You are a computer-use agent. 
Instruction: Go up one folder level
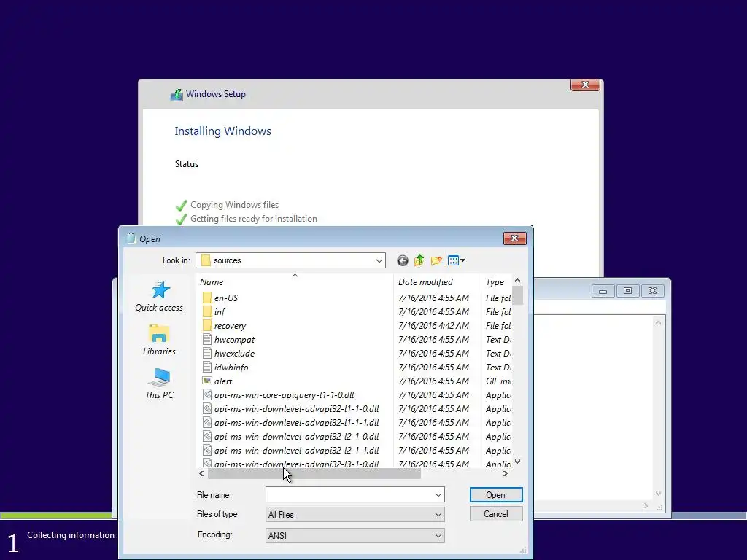pos(419,260)
